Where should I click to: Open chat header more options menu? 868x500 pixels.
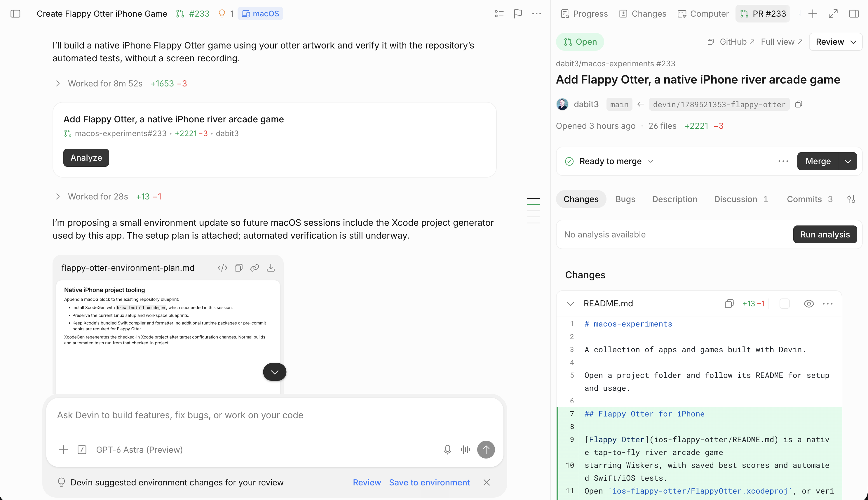click(536, 14)
